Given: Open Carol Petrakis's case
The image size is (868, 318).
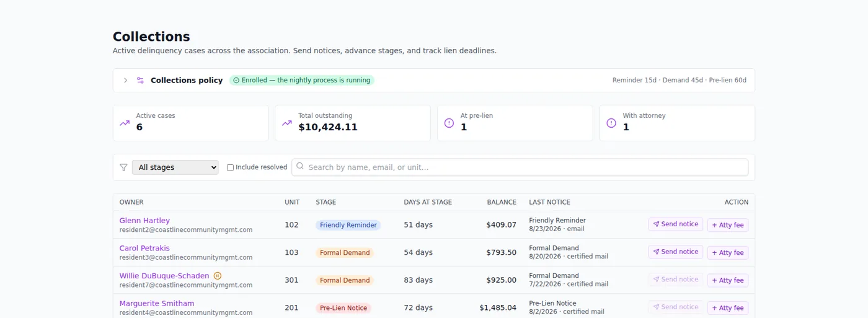Looking at the screenshot, I should 144,249.
